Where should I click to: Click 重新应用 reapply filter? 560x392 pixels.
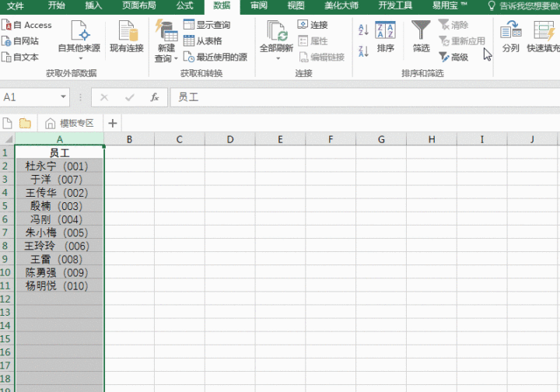pyautogui.click(x=462, y=40)
